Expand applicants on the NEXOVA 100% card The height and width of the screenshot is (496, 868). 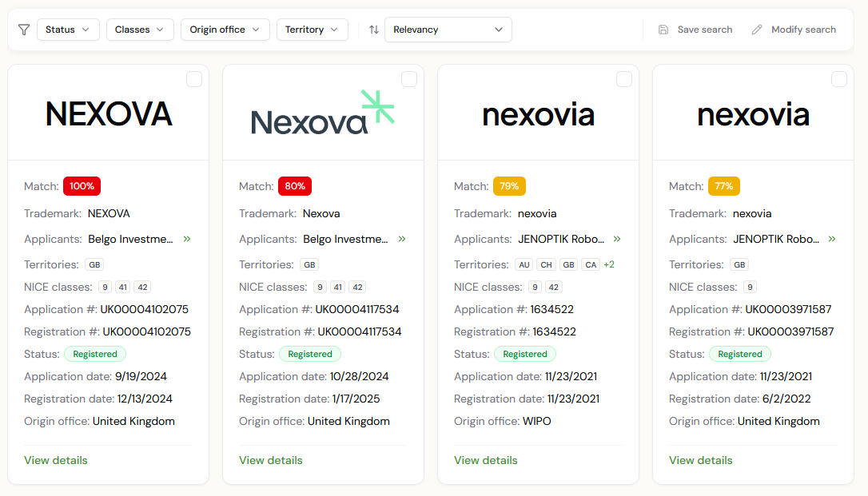click(x=187, y=239)
